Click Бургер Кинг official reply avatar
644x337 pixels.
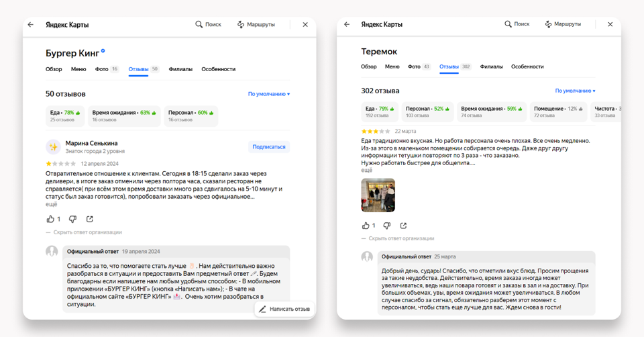point(52,251)
